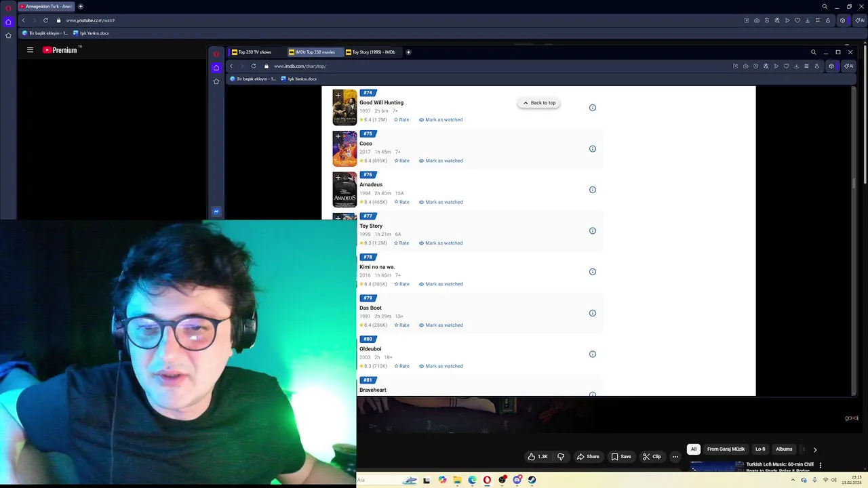The image size is (868, 488).
Task: Open Opera from the taskbar
Action: pos(487,480)
